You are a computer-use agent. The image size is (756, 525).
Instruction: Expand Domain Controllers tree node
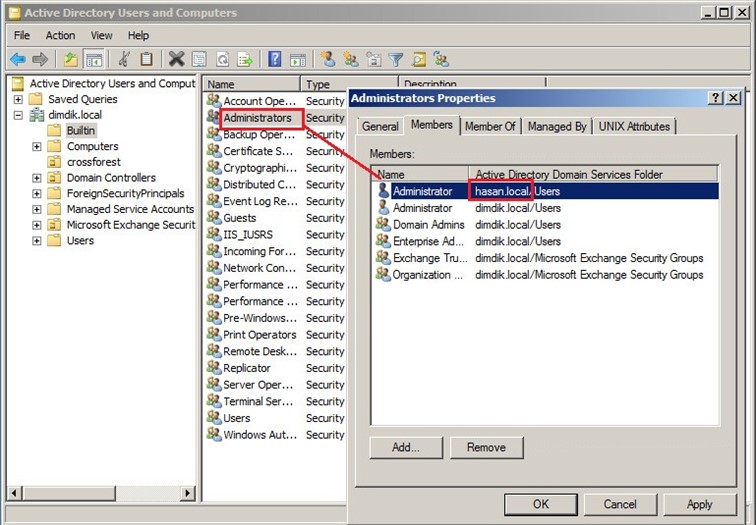point(37,178)
